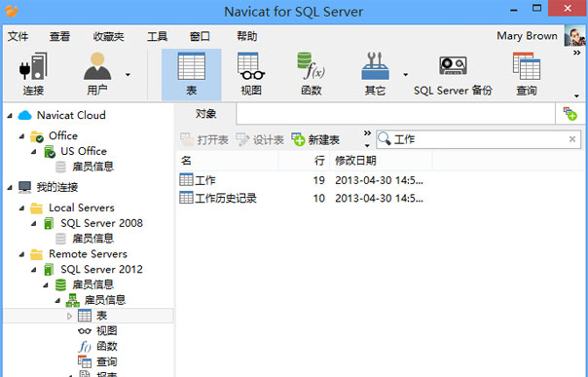The width and height of the screenshot is (588, 377).
Task: Open the 查看 menu
Action: [x=59, y=36]
